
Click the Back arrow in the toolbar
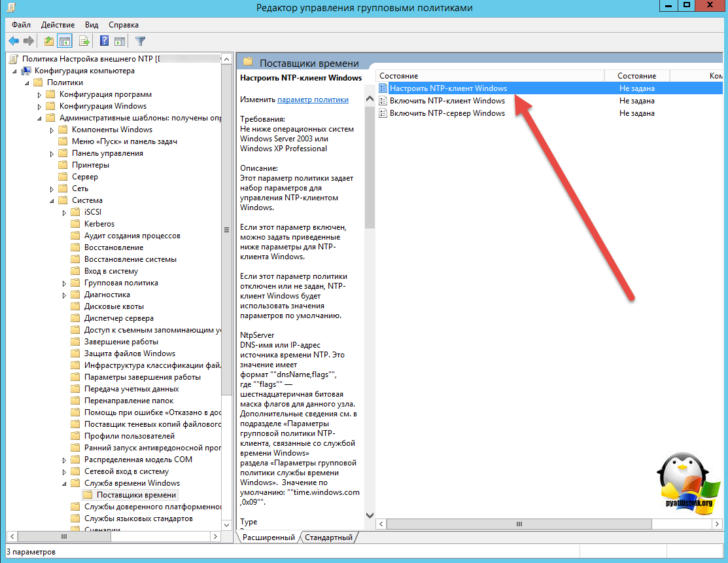click(x=13, y=41)
